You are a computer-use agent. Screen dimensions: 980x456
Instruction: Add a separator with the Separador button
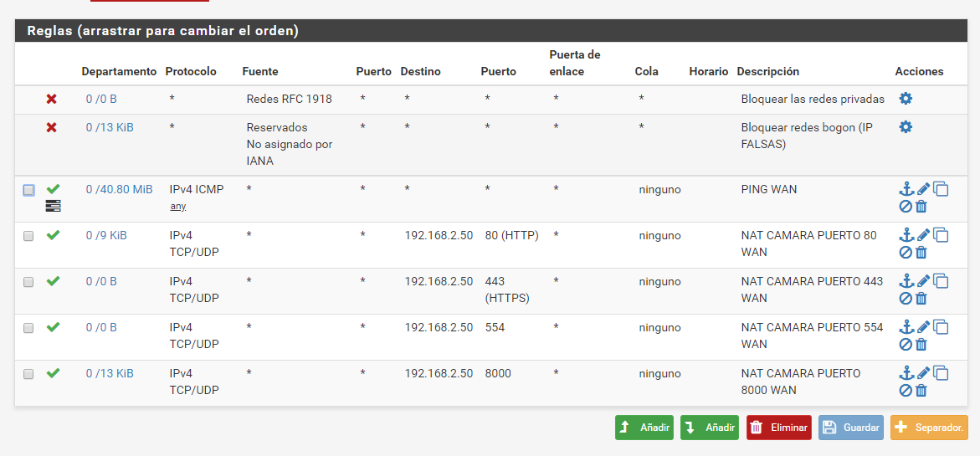tap(929, 428)
